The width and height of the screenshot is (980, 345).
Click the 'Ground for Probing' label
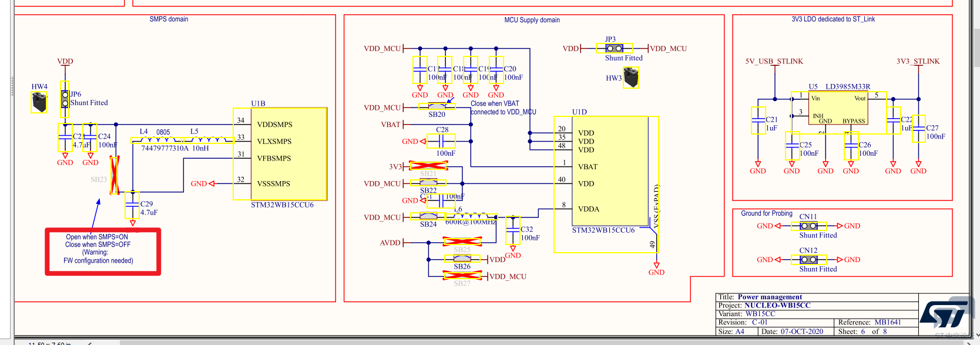click(x=766, y=213)
